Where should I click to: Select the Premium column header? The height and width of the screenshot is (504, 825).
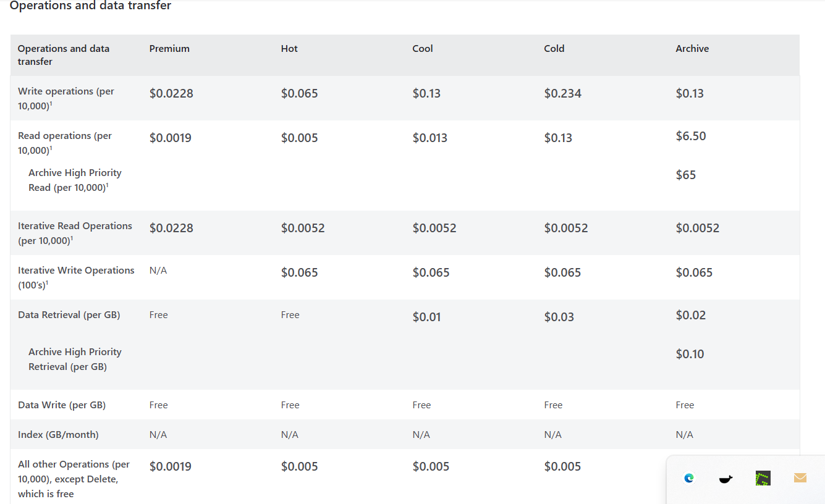click(x=169, y=48)
